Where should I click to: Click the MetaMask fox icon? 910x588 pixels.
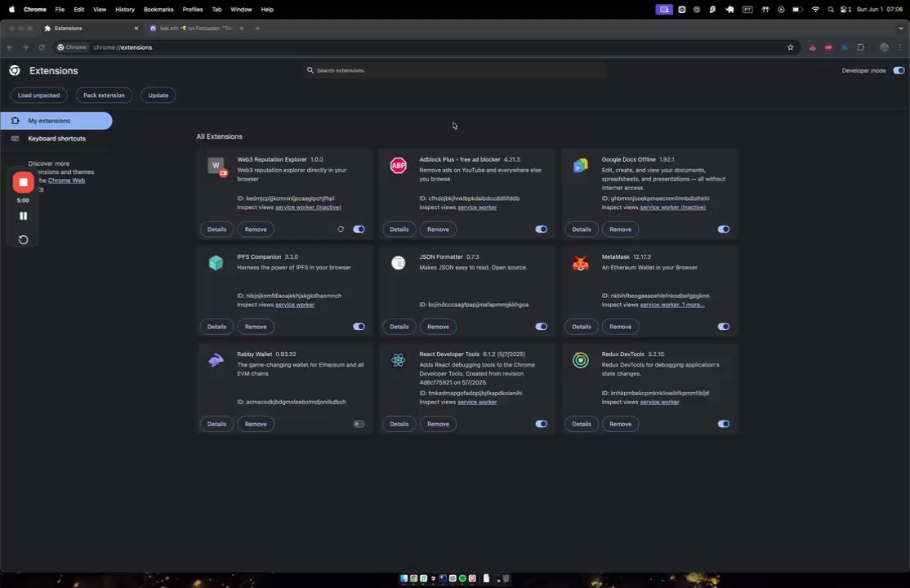(580, 263)
